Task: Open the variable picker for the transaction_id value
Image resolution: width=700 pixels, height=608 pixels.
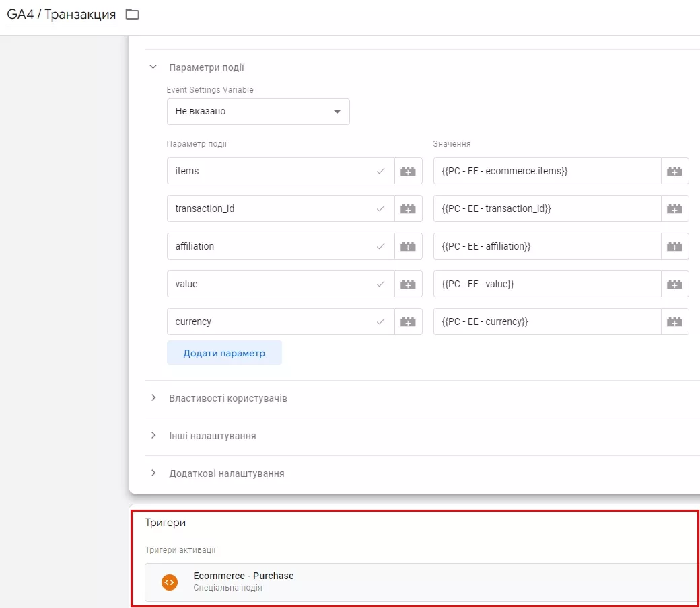Action: tap(674, 208)
